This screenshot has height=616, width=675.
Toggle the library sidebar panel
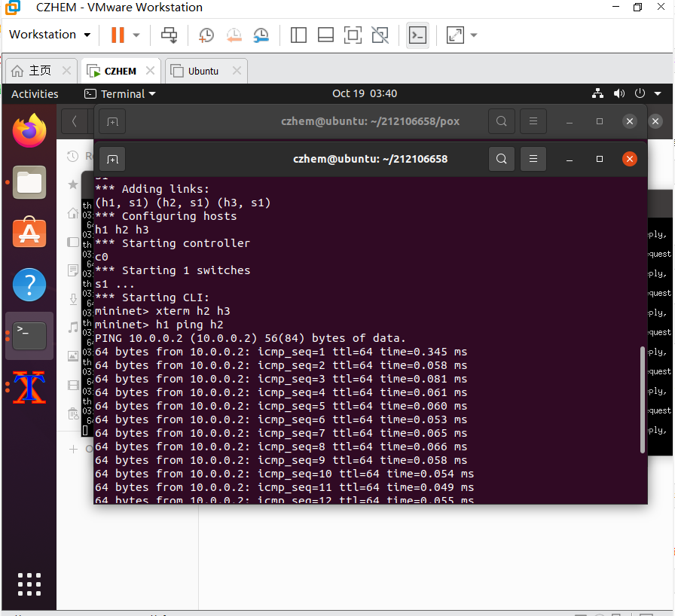tap(298, 35)
